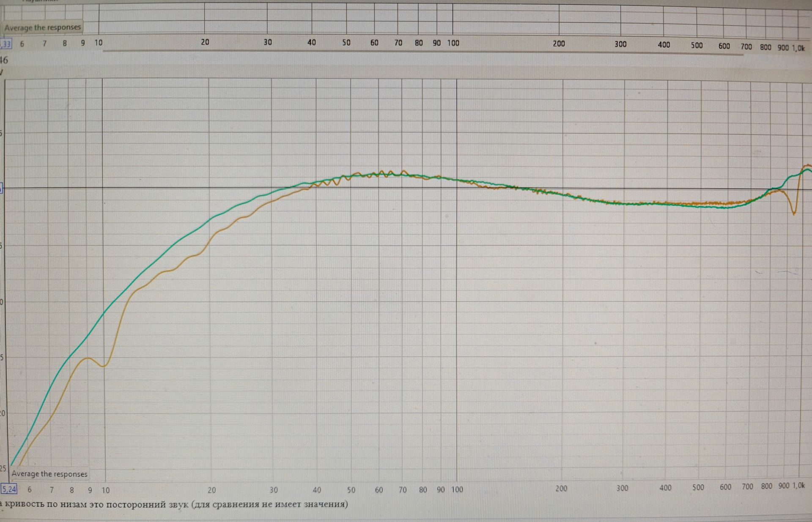Click the 1,0k label on bottom axis
This screenshot has width=812, height=522.
[798, 486]
